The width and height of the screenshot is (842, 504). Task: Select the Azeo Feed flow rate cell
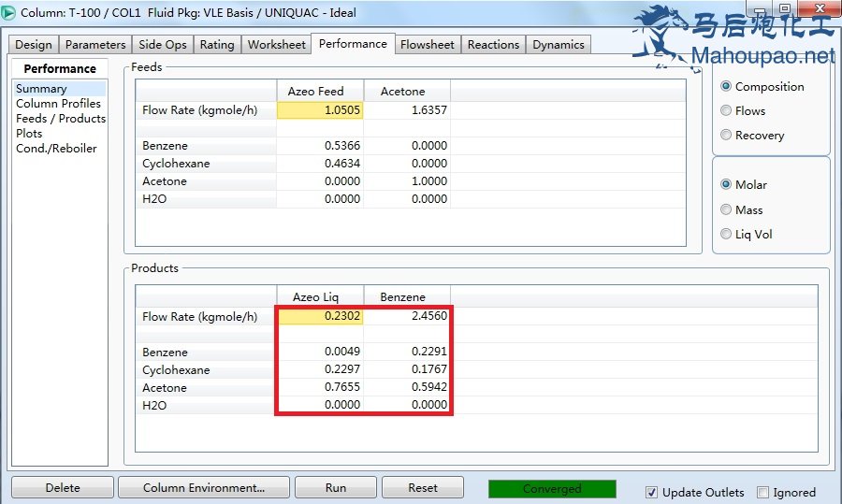click(320, 110)
